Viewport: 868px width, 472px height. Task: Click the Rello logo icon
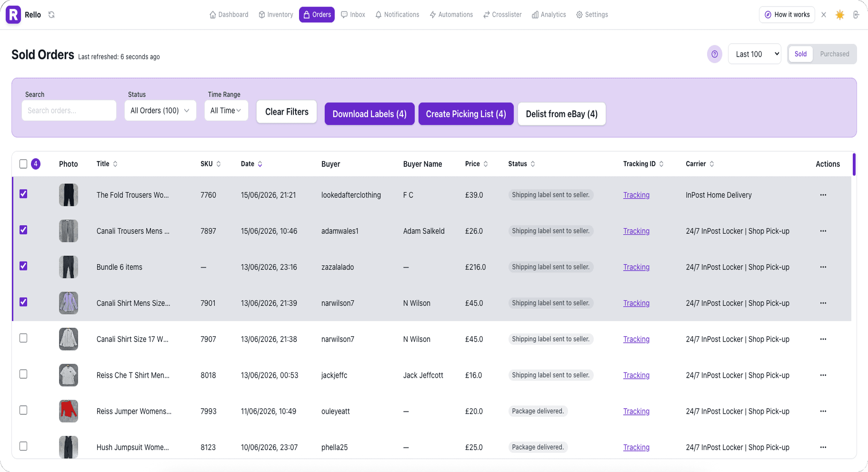pos(13,15)
